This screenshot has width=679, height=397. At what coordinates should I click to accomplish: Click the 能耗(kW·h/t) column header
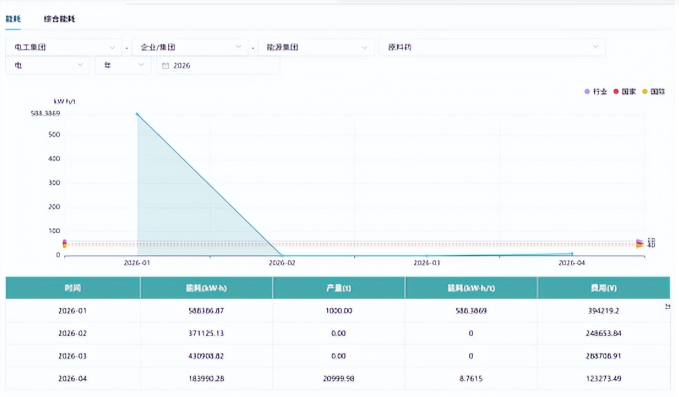471,288
